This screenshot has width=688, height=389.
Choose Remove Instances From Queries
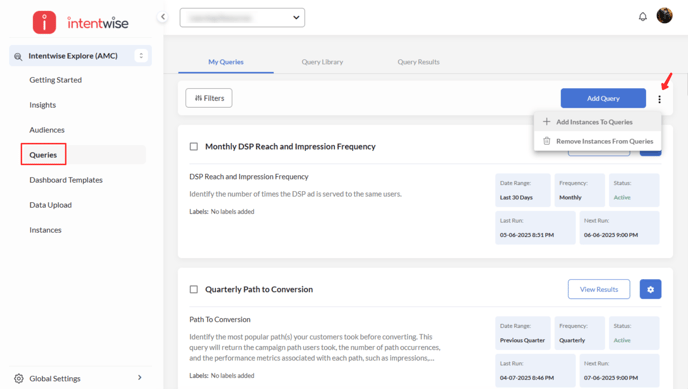tap(597, 141)
